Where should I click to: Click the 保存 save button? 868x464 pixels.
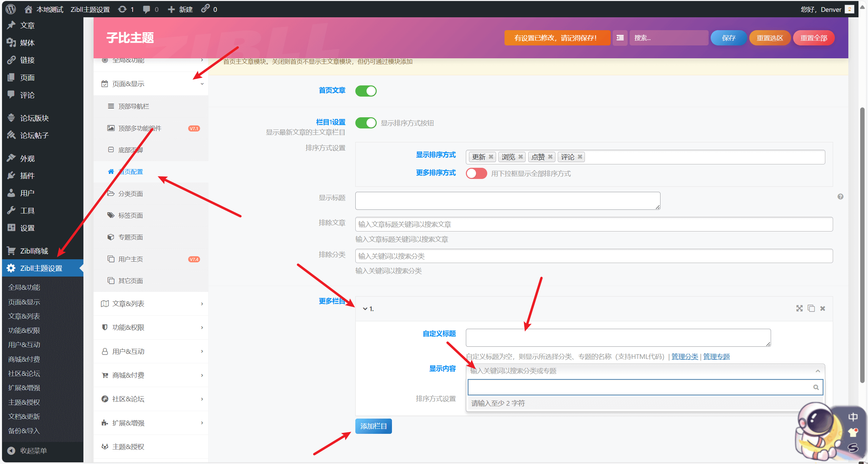pos(729,38)
